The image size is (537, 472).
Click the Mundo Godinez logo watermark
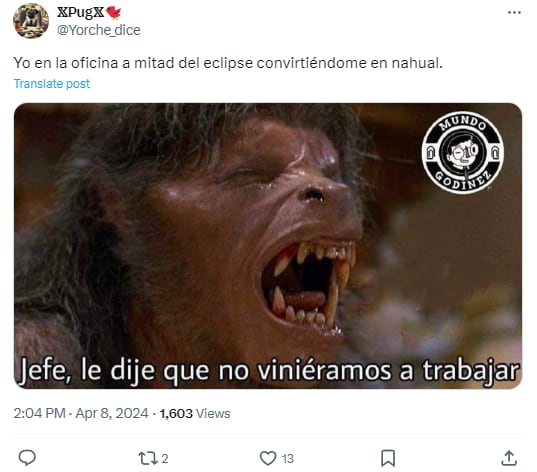pos(463,152)
